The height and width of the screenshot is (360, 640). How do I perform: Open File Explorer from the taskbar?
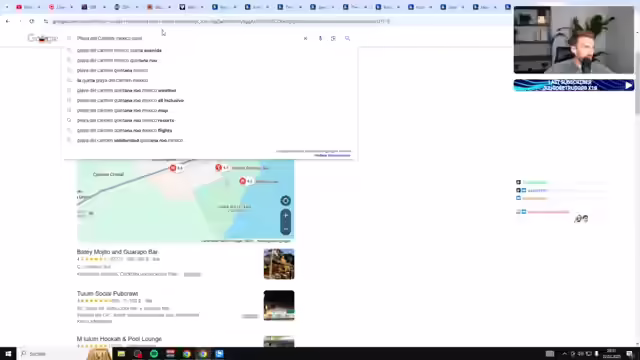tap(121, 354)
